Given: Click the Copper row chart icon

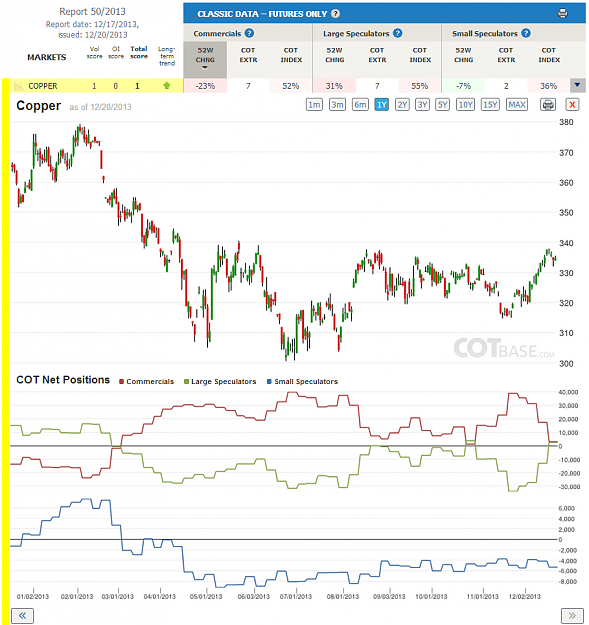Looking at the screenshot, I should (18, 86).
